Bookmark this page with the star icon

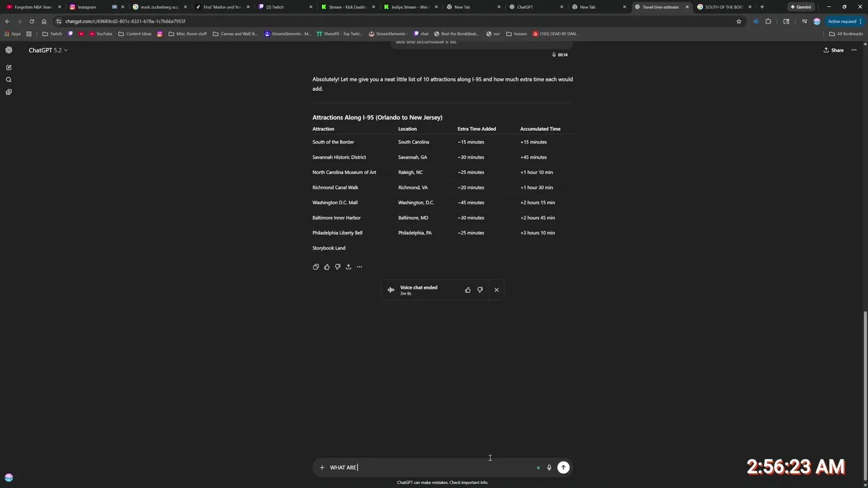pyautogui.click(x=739, y=21)
